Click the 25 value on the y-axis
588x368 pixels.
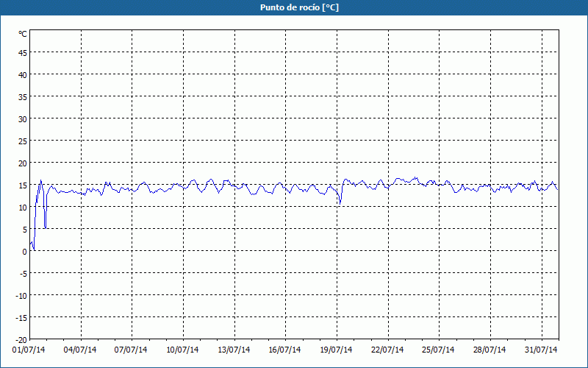coord(23,141)
